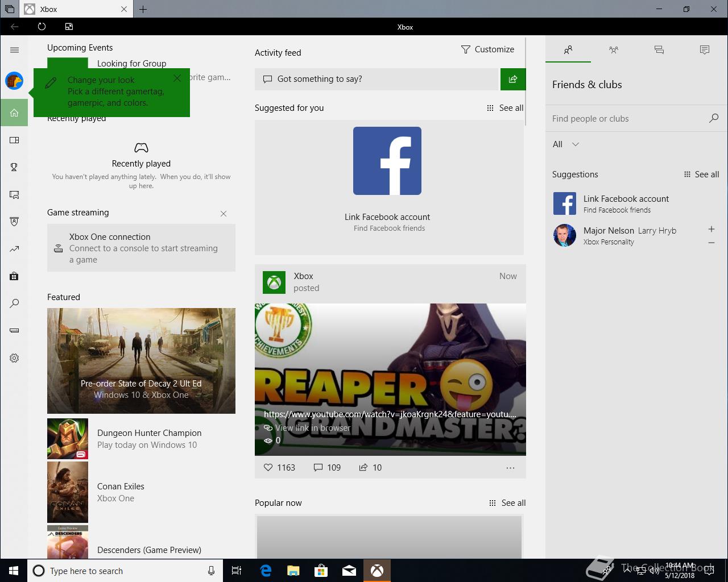The image size is (728, 582).
Task: Open the Parties tab in right panel
Action: click(614, 50)
